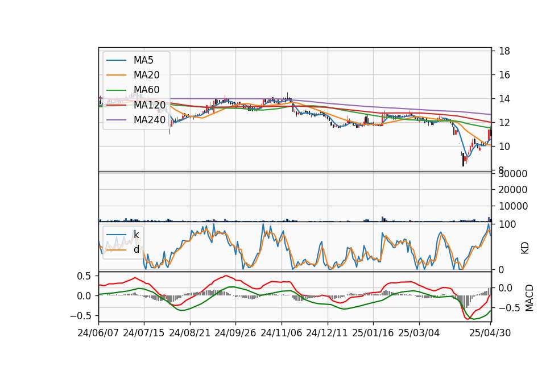Image resolution: width=546 pixels, height=392 pixels.
Task: Click the MA240 legend label
Action: click(x=150, y=120)
